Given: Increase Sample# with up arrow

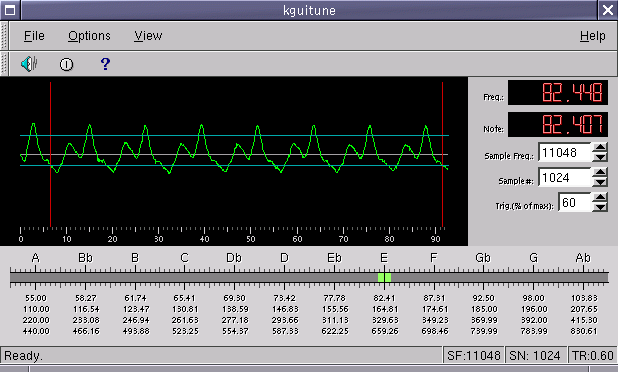Looking at the screenshot, I should [x=600, y=173].
